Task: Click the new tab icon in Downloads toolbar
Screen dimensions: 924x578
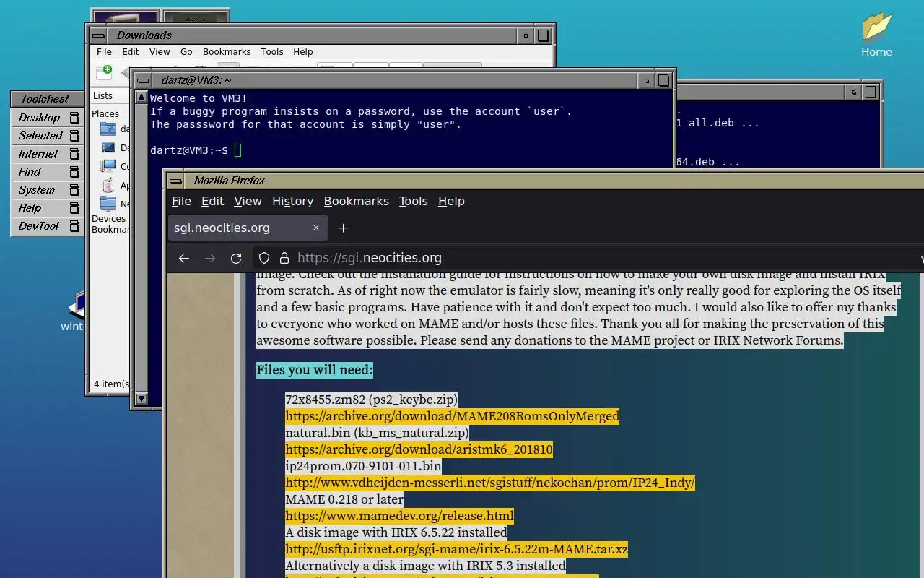Action: [103, 71]
